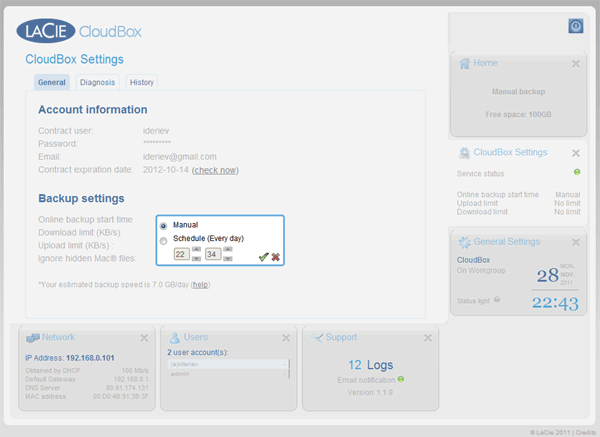Viewport: 600px width, 437px height.
Task: Open the Diagnosis tab
Action: 98,82
